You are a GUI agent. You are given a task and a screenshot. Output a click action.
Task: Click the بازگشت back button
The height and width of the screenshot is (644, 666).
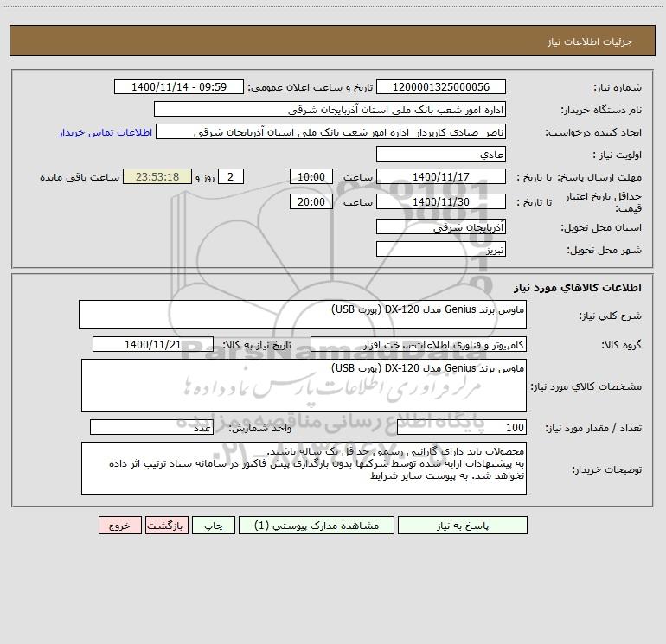coord(166,526)
